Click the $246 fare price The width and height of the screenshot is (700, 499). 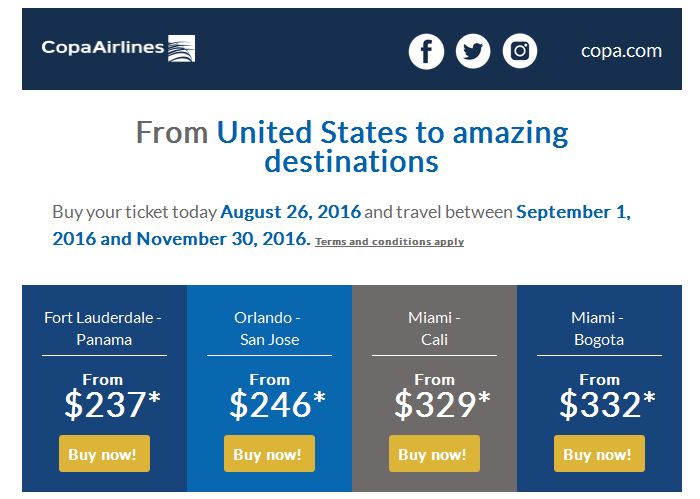(277, 404)
